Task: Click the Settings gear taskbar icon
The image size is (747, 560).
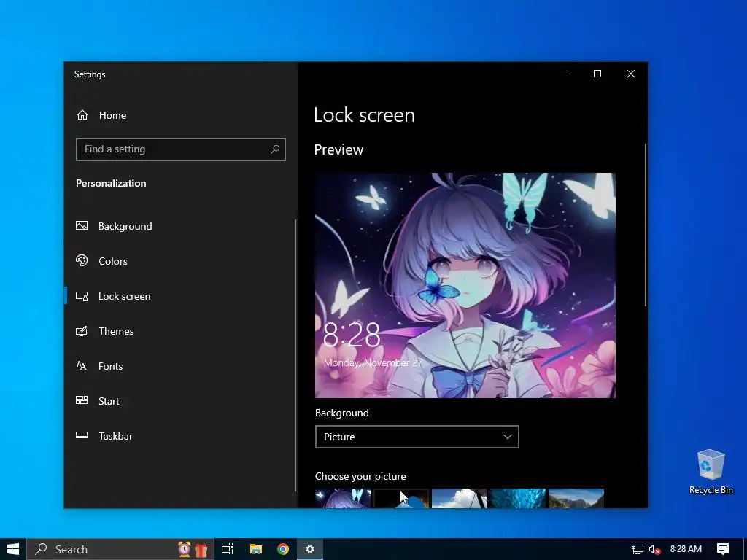Action: tap(310, 549)
